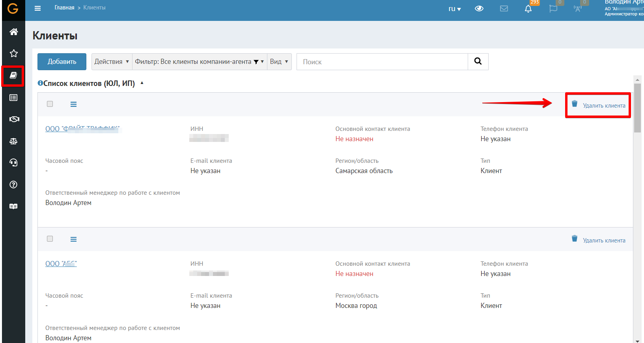
Task: Open the second ООО client name link
Action: 61,264
